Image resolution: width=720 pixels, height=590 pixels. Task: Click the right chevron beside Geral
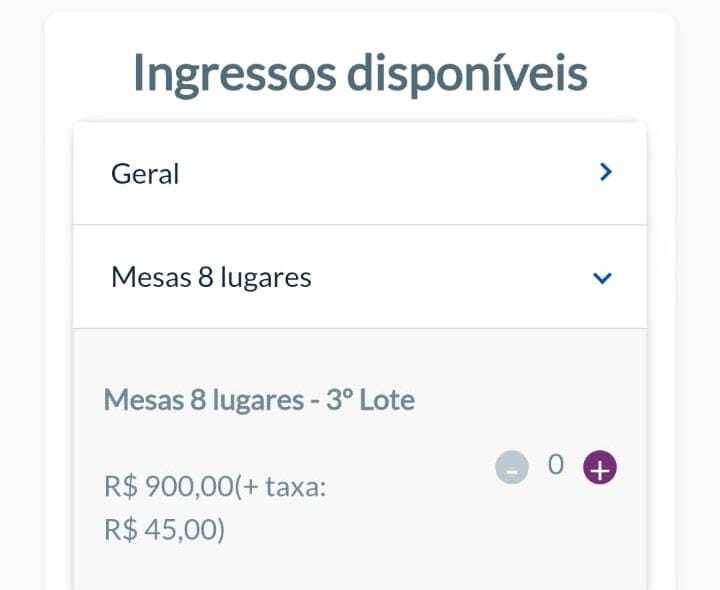606,172
